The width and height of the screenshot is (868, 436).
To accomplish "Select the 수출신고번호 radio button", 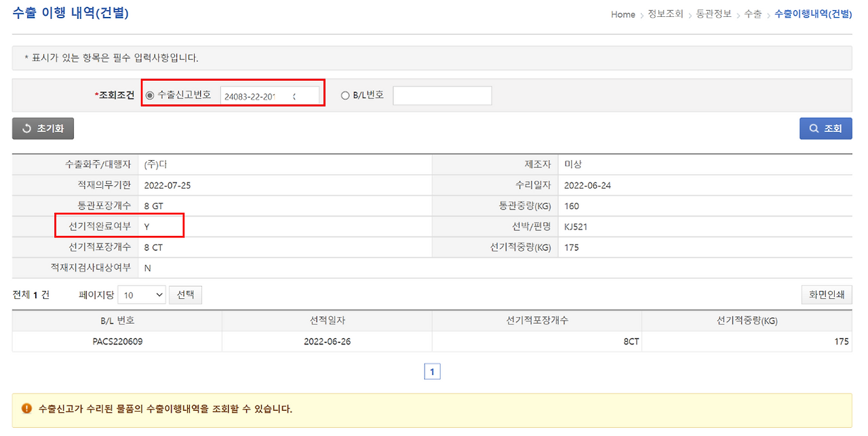I will click(x=150, y=96).
